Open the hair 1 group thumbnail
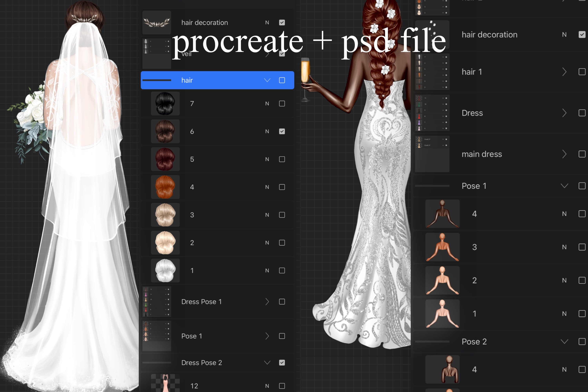This screenshot has width=588, height=392. pyautogui.click(x=432, y=72)
